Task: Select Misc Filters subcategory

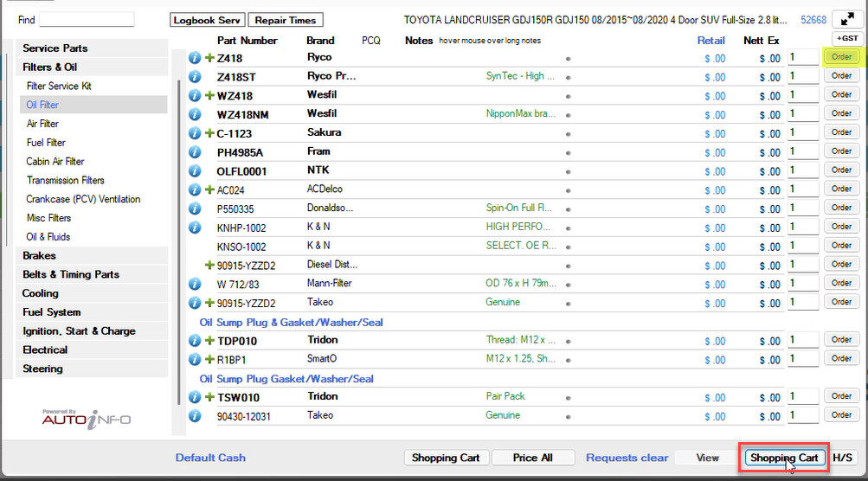Action: click(48, 217)
